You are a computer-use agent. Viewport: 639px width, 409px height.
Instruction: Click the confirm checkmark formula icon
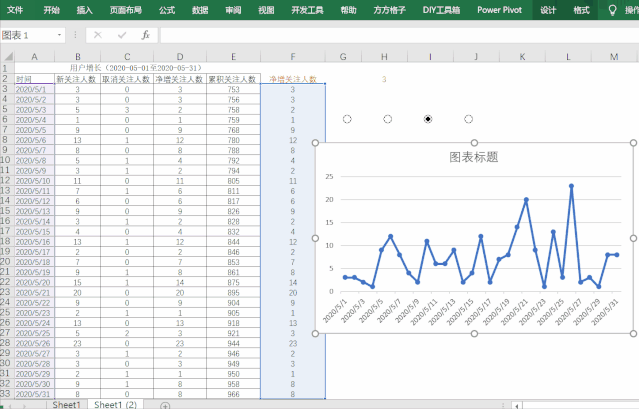(122, 35)
